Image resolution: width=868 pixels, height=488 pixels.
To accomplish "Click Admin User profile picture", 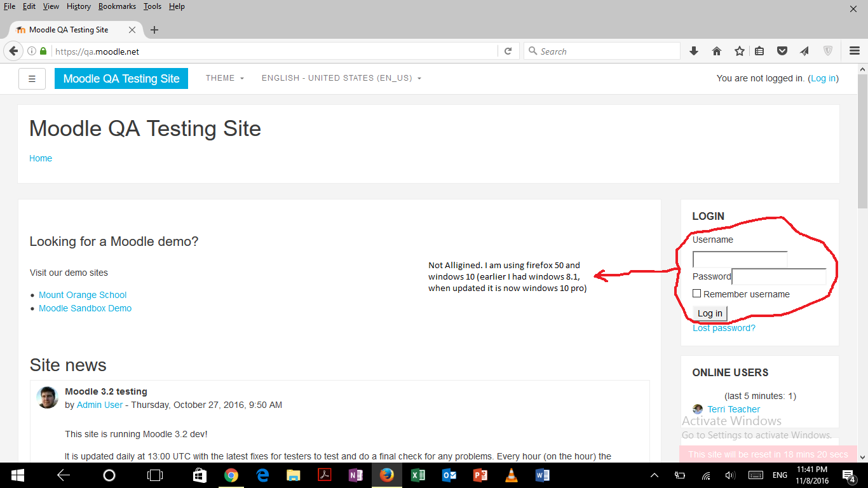I will 48,397.
